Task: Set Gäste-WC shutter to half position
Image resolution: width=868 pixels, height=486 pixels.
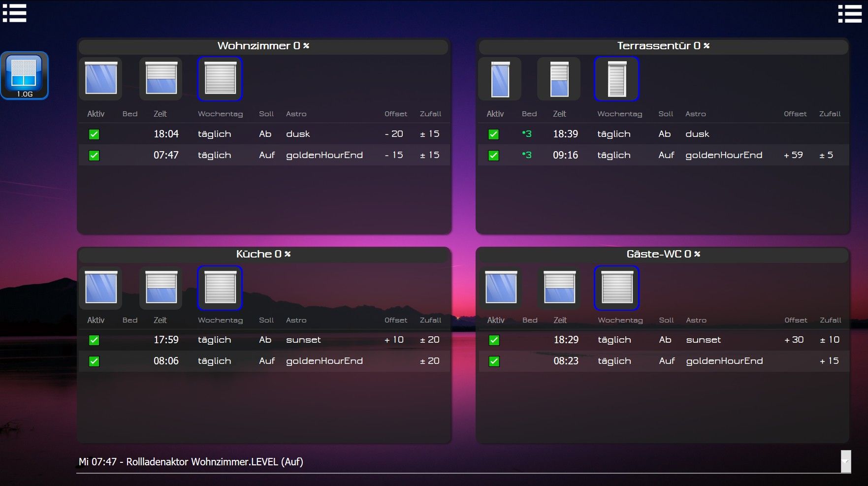Action: click(559, 288)
